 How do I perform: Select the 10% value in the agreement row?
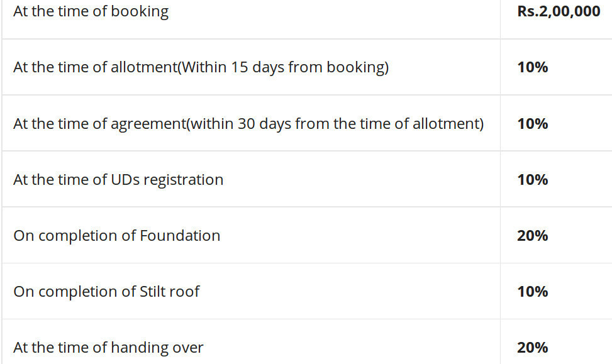532,123
